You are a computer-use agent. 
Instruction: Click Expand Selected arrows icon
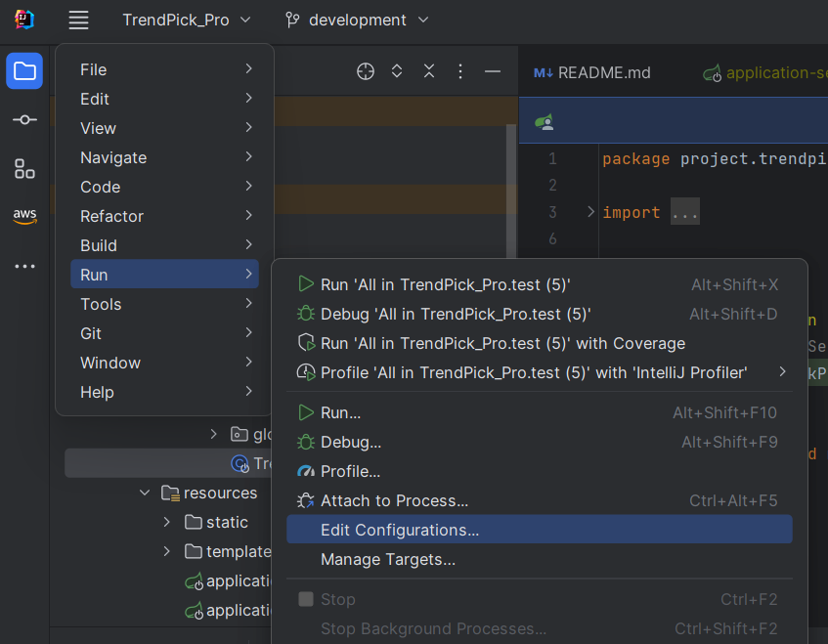click(397, 70)
